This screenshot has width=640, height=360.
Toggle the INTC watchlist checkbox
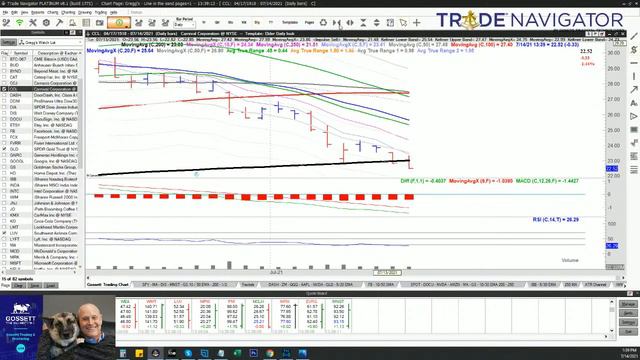pos(4,191)
